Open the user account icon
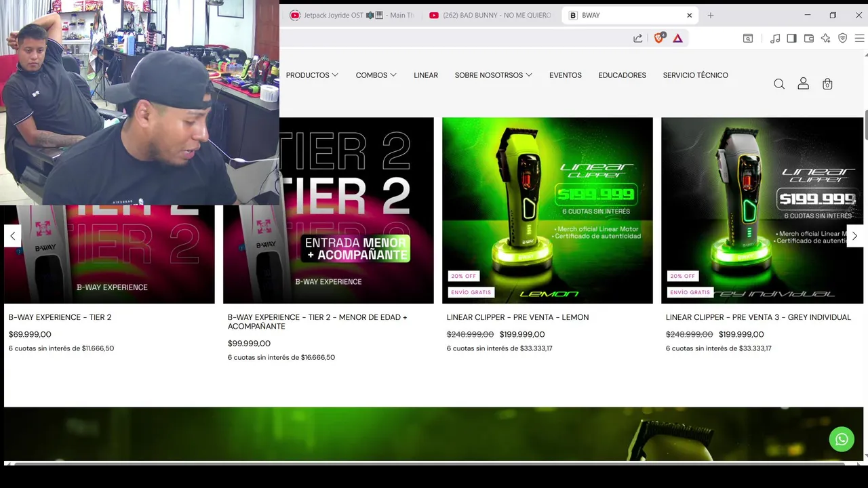The height and width of the screenshot is (488, 868). point(804,83)
